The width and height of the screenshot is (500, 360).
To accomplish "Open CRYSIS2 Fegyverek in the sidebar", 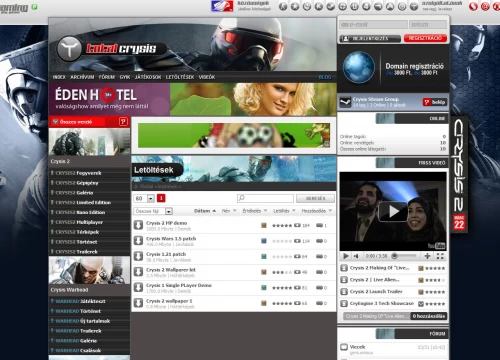I will pos(78,173).
